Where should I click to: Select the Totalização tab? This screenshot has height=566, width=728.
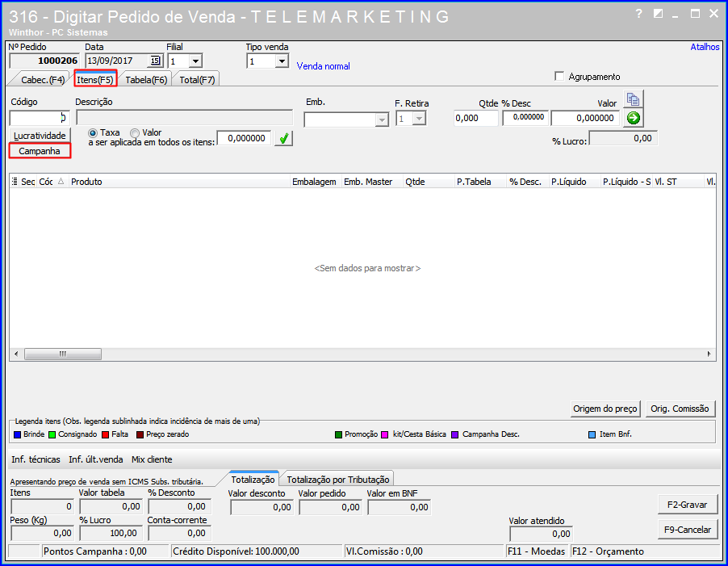coord(253,479)
